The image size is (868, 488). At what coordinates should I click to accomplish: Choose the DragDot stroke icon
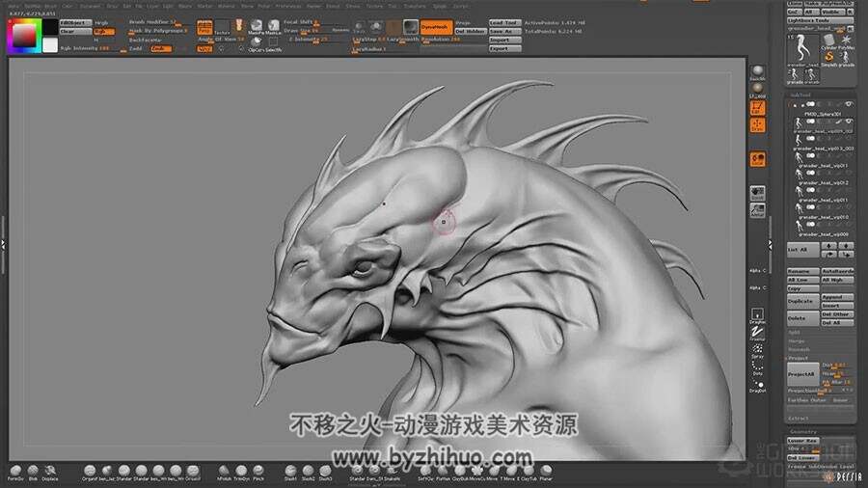pos(757,385)
